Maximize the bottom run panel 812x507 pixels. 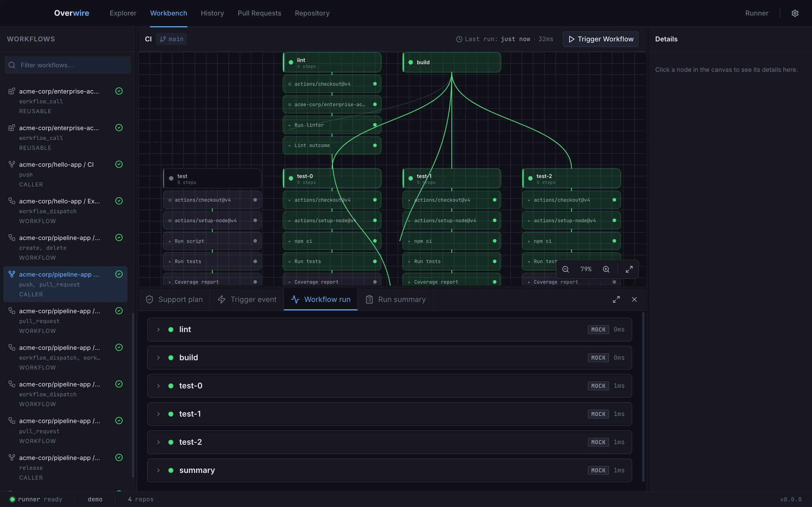click(616, 299)
